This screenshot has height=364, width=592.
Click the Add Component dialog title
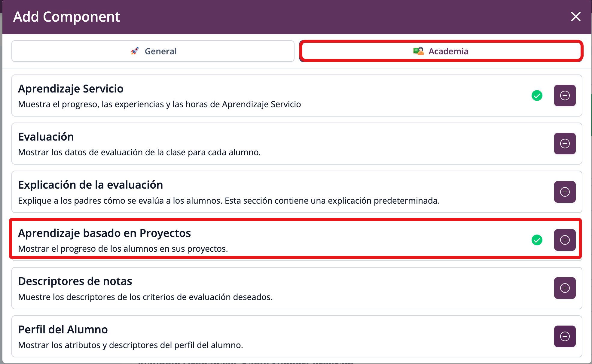[x=66, y=17]
